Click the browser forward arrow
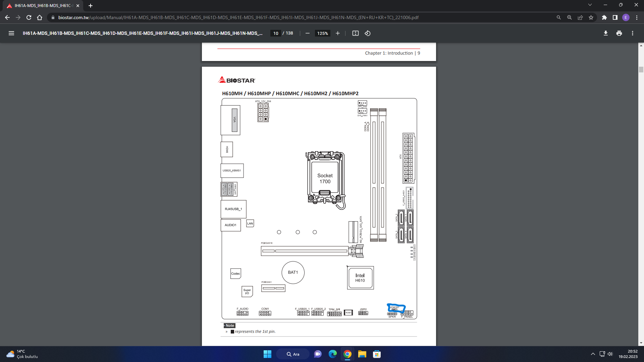This screenshot has height=362, width=644. [x=18, y=17]
